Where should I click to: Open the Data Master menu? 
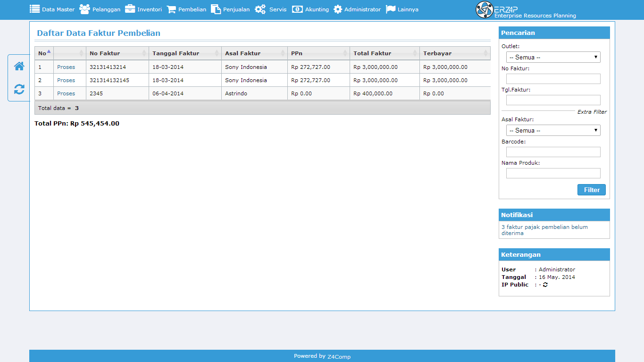point(52,9)
